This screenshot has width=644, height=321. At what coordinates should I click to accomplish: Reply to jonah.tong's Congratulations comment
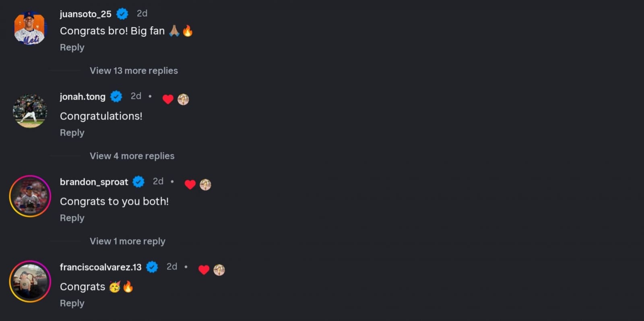[x=72, y=133]
